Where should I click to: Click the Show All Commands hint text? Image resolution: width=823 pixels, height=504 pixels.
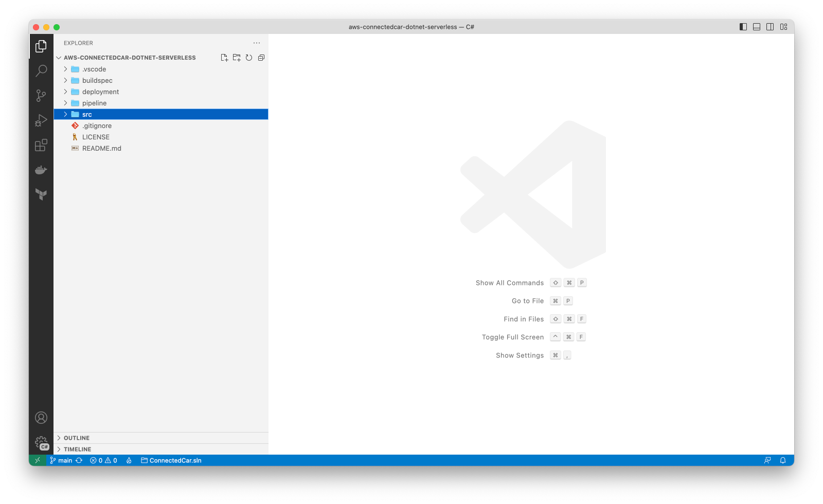pyautogui.click(x=510, y=283)
